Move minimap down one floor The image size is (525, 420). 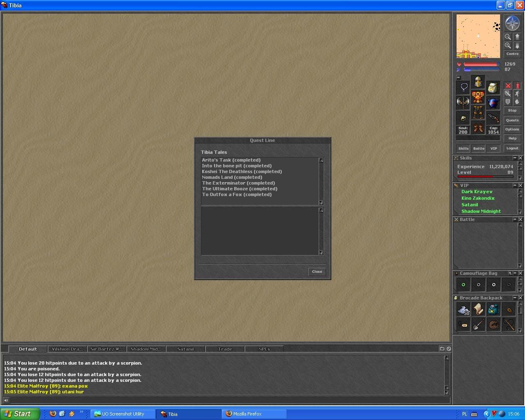517,46
